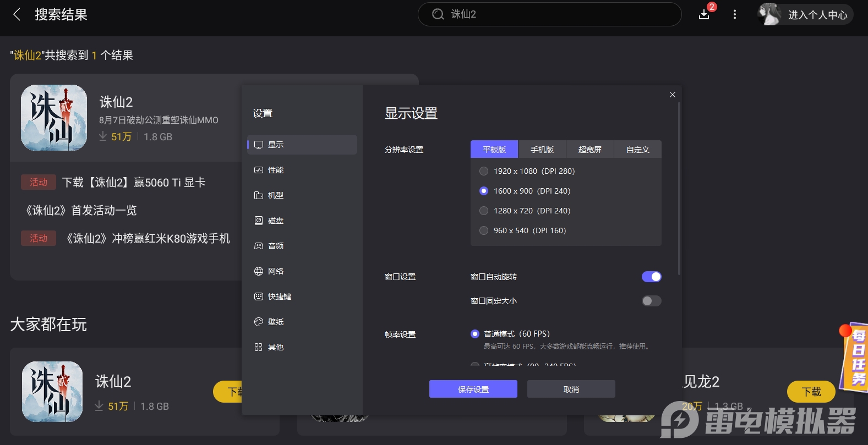The width and height of the screenshot is (868, 445).
Task: Go back from search results page
Action: [17, 14]
